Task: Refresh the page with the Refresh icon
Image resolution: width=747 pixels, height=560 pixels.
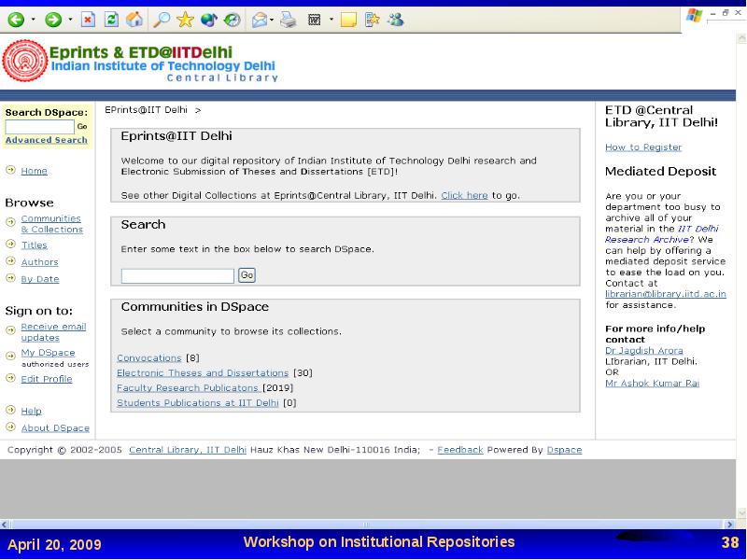Action: pos(111,20)
